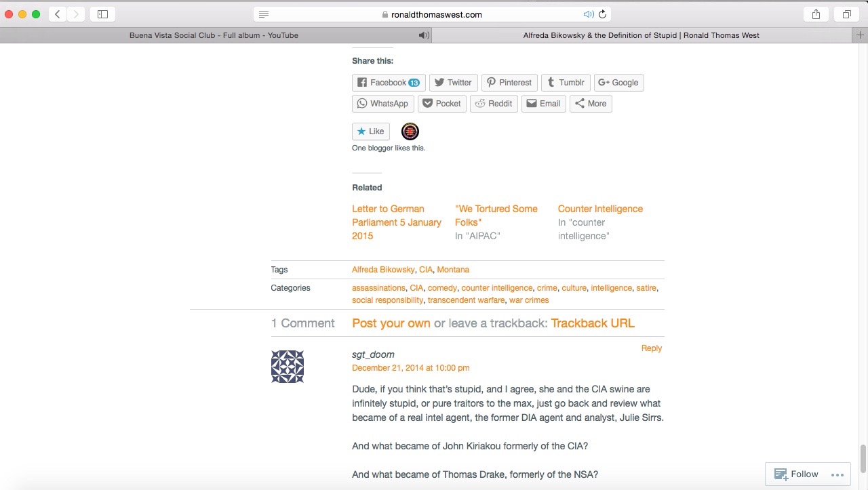Open the Safari Share toolbar icon
The width and height of the screenshot is (868, 490).
click(x=816, y=14)
